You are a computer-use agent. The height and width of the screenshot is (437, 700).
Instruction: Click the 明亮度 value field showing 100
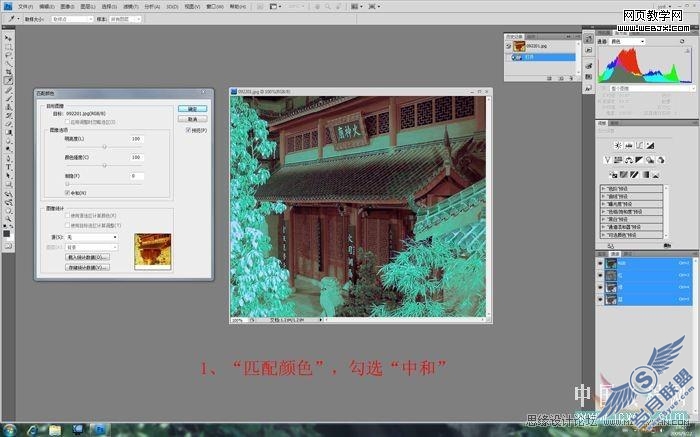[x=137, y=139]
